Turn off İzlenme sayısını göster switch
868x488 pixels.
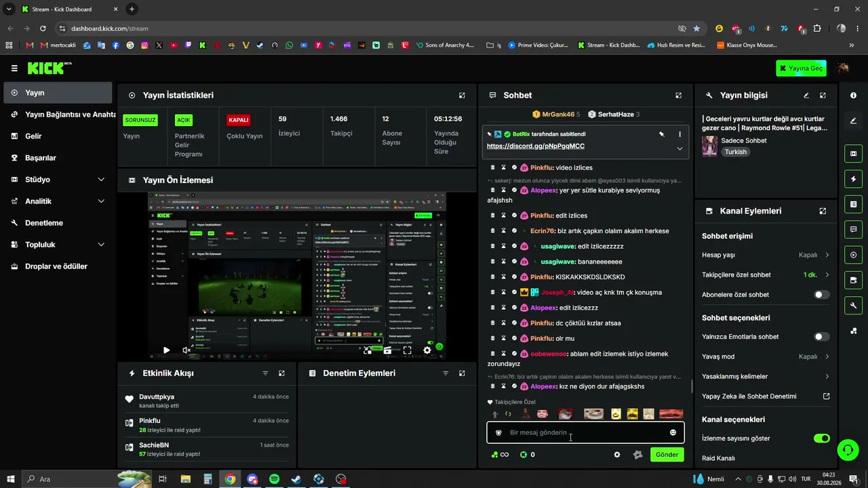click(x=822, y=439)
